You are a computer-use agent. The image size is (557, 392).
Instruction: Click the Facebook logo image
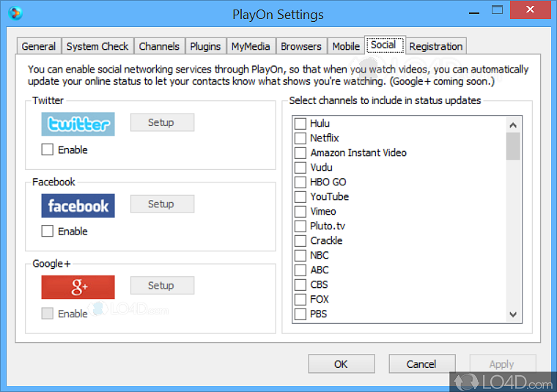78,206
